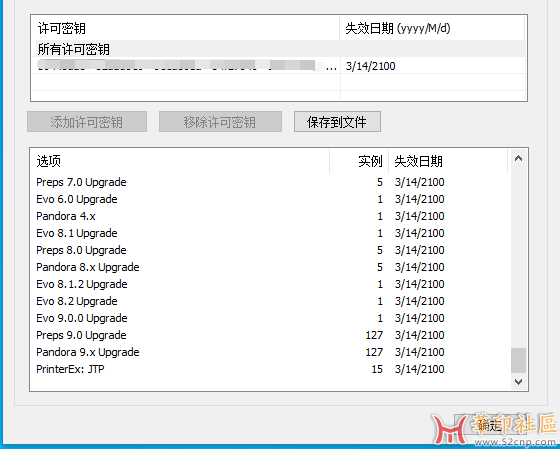Select the Evo 8.1.2 Upgrade row

coord(270,284)
